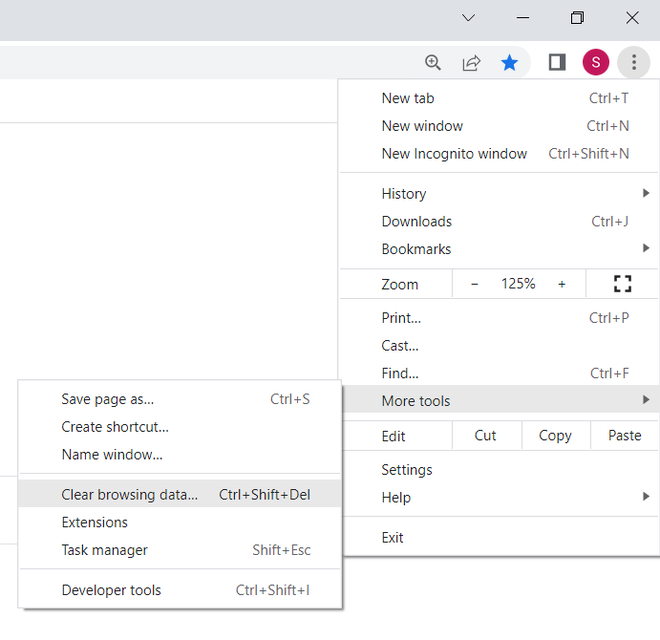Select Clear browsing data
This screenshot has width=660, height=640.
coord(130,494)
